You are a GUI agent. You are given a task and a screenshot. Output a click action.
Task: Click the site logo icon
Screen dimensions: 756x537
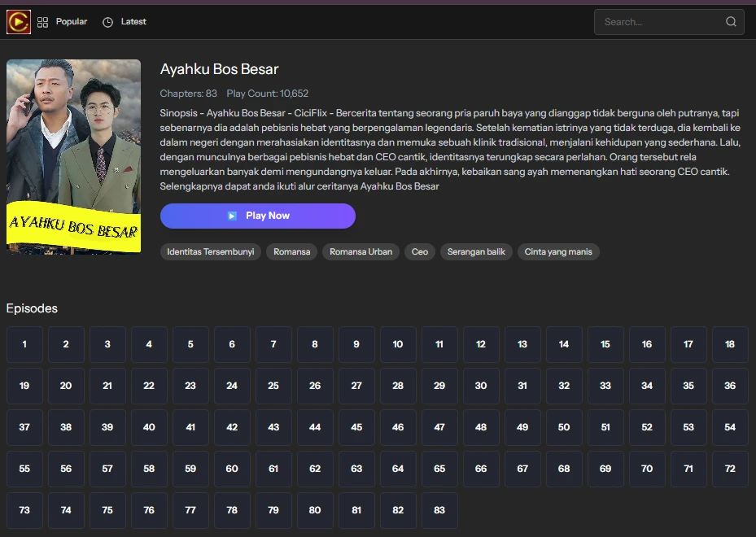[x=19, y=22]
